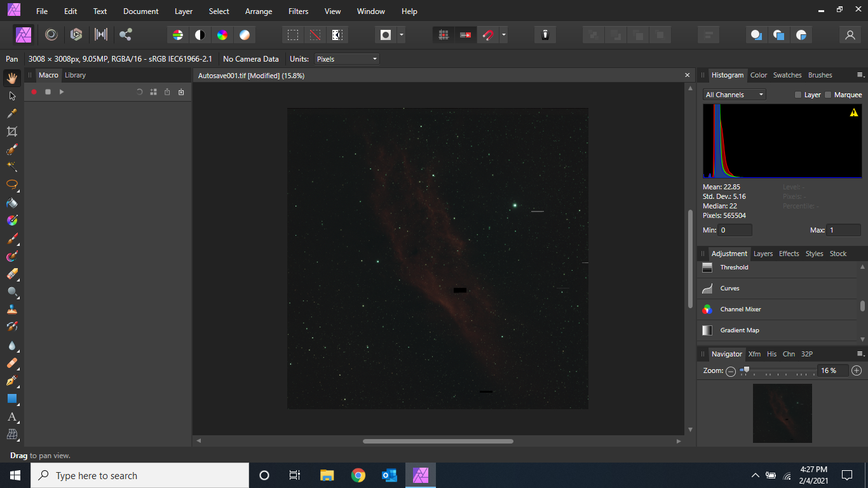Viewport: 868px width, 488px height.
Task: Open the Filters menu
Action: coord(298,11)
